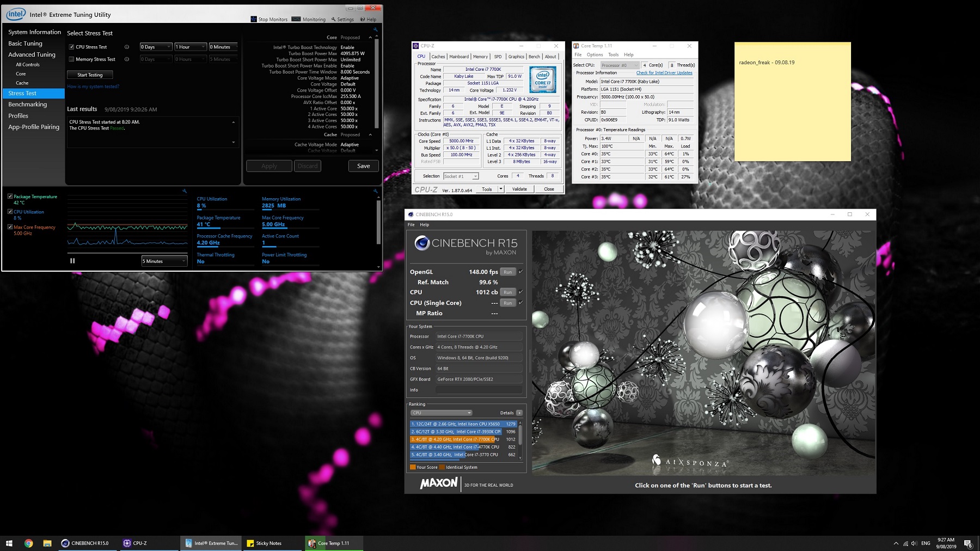Toggle the OpenGL test checkmark in Cinebench
The height and width of the screenshot is (551, 980).
520,271
